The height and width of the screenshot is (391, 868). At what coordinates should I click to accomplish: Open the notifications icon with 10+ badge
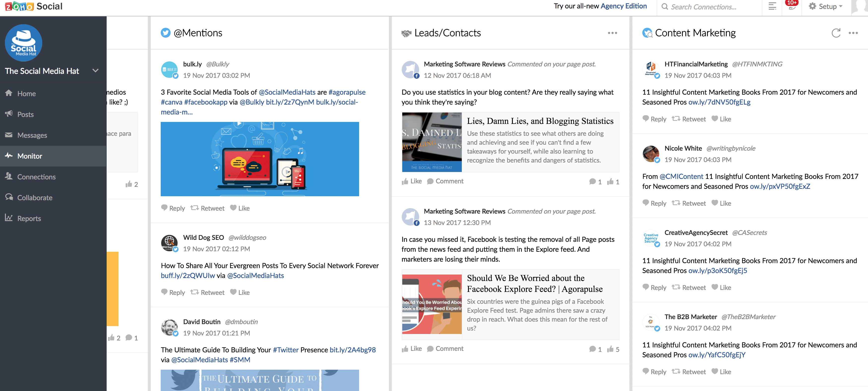792,7
